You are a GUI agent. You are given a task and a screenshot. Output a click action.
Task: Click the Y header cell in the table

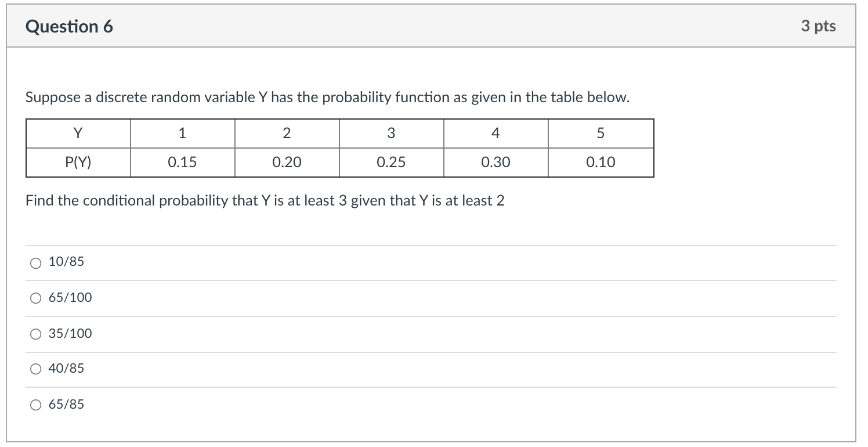pos(77,133)
